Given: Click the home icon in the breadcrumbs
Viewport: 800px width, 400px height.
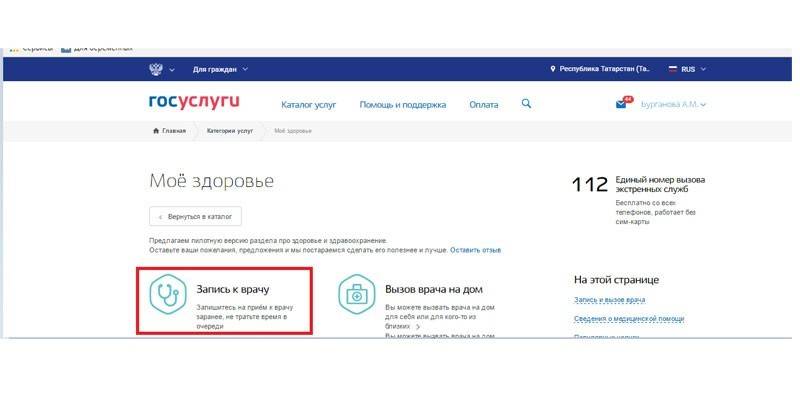Looking at the screenshot, I should [156, 131].
